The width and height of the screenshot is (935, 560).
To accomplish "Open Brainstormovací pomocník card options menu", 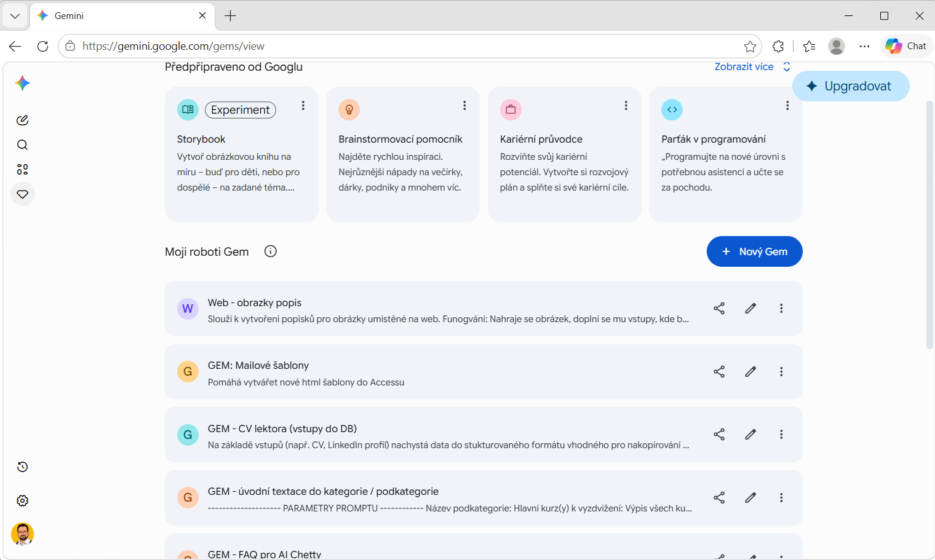I will click(464, 106).
